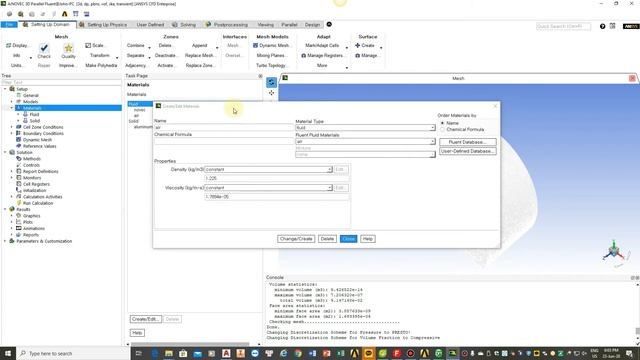Switch to Postprocessing tab
Viewport: 640px width, 360px height.
pos(227,24)
